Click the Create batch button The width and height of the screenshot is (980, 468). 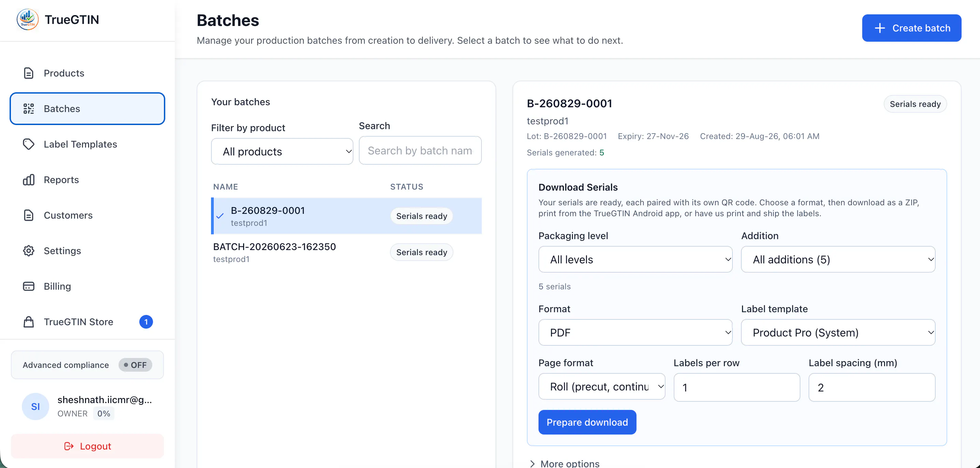[911, 28]
